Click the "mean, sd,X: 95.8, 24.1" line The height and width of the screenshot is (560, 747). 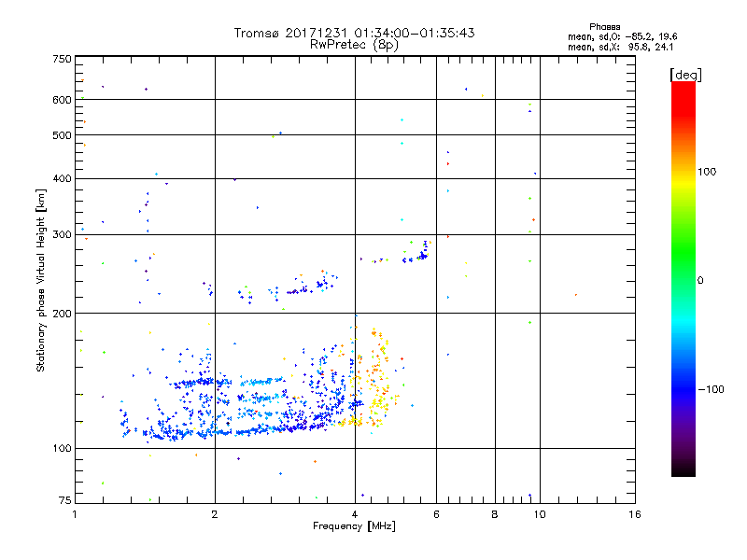[620, 47]
